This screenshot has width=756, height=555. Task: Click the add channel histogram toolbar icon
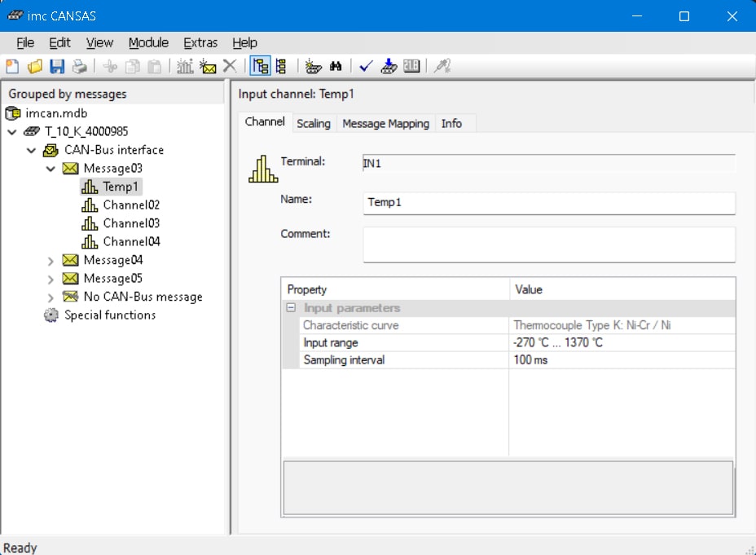[185, 67]
